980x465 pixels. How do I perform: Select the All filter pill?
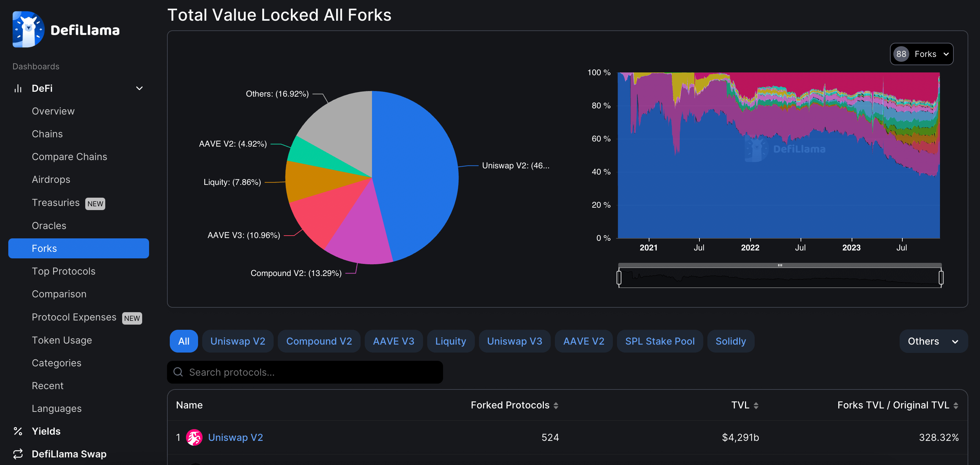184,341
